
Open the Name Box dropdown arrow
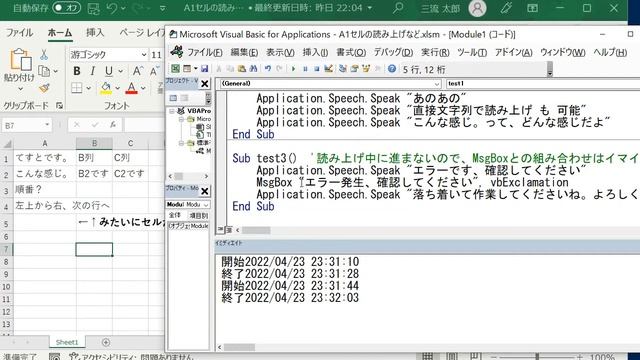47,125
